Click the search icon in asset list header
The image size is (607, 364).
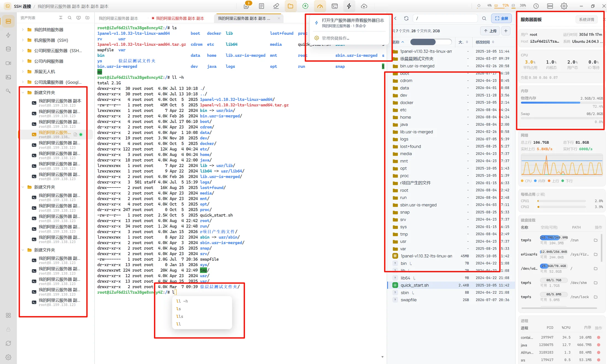[x=70, y=18]
